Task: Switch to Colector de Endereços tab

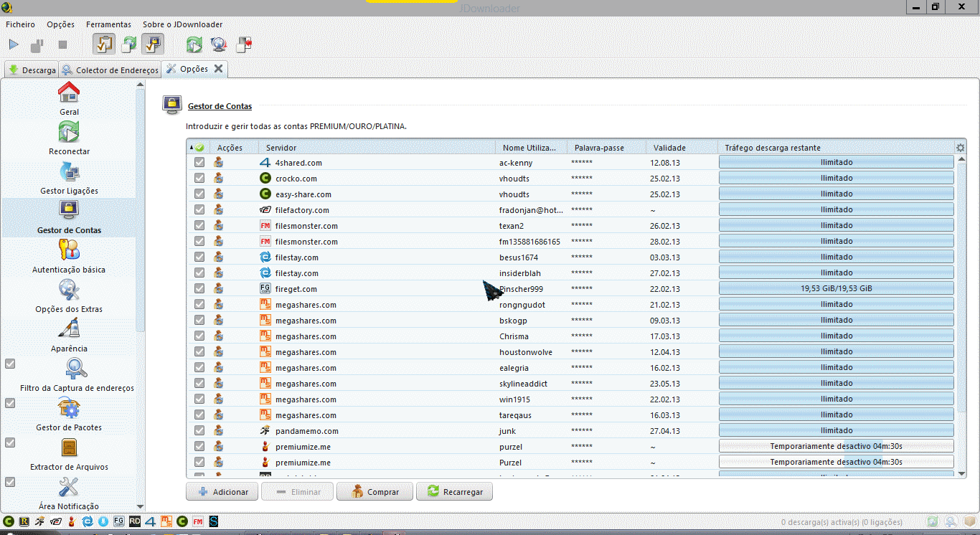Action: click(110, 70)
